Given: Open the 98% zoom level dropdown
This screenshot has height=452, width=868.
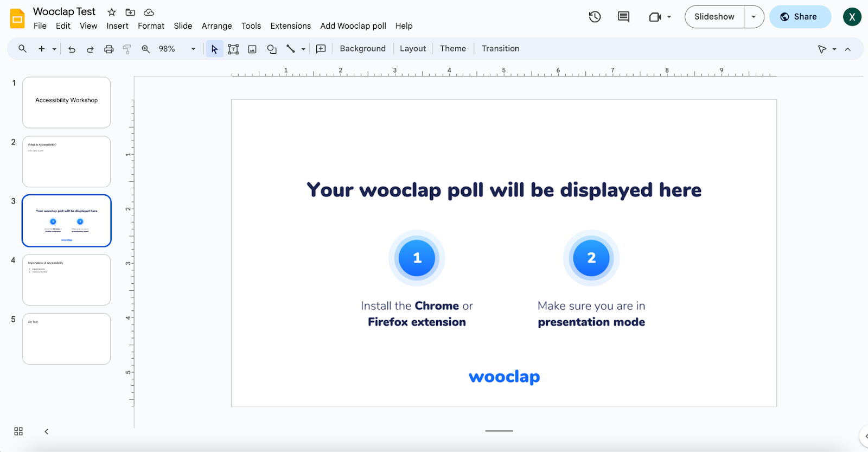Looking at the screenshot, I should [x=193, y=49].
